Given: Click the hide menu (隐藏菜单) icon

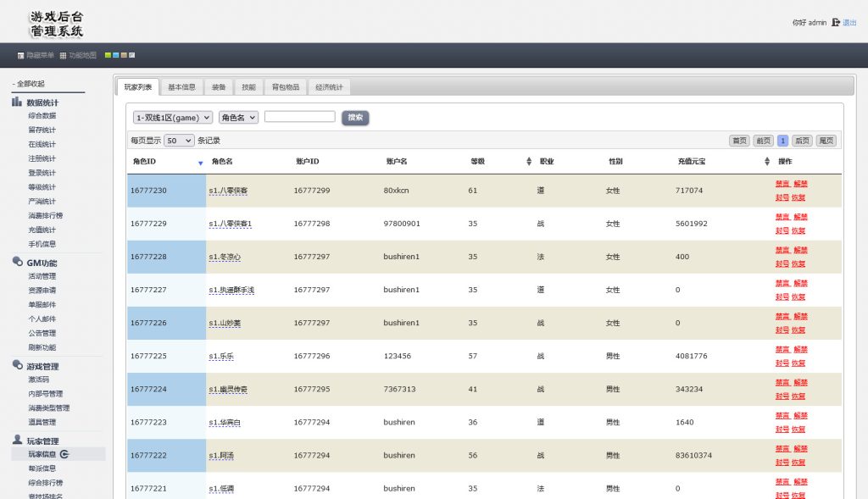Looking at the screenshot, I should (x=20, y=55).
